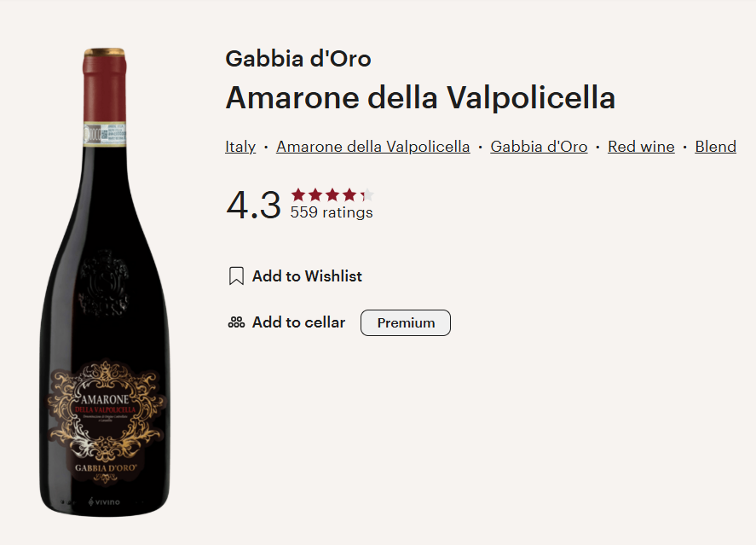
Task: Click the Premium badge button
Action: click(x=406, y=323)
